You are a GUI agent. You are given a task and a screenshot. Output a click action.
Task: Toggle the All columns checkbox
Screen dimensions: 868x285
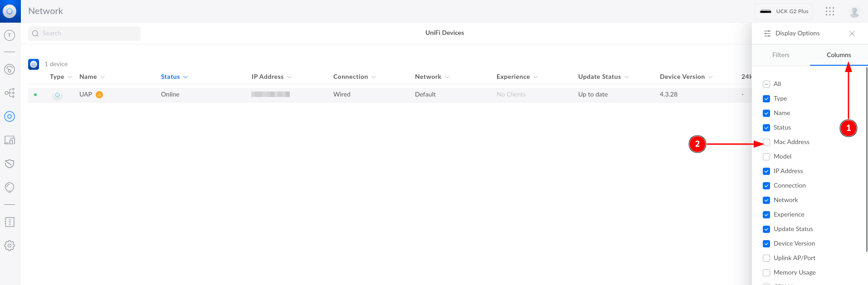(x=766, y=84)
